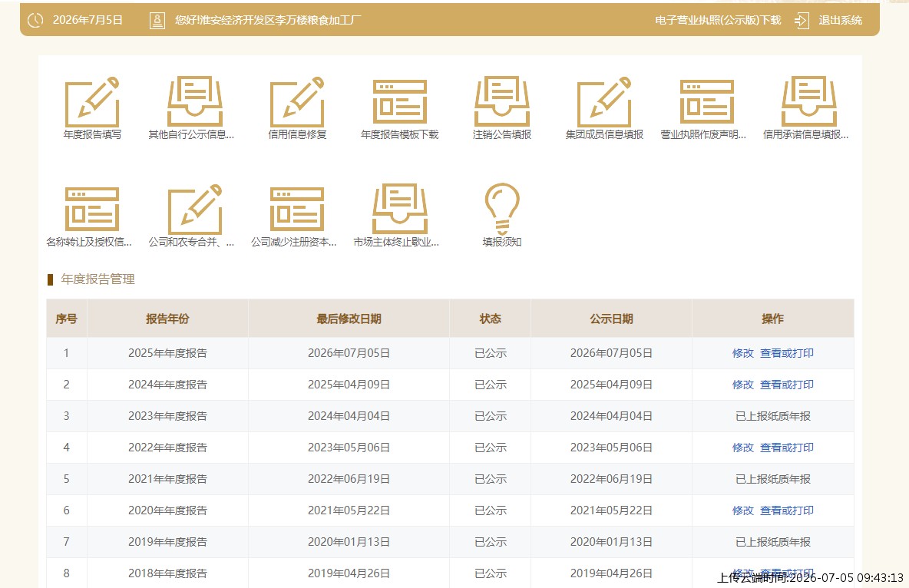
Task: Open 其他自行公示信息 inbox icon
Action: click(195, 101)
